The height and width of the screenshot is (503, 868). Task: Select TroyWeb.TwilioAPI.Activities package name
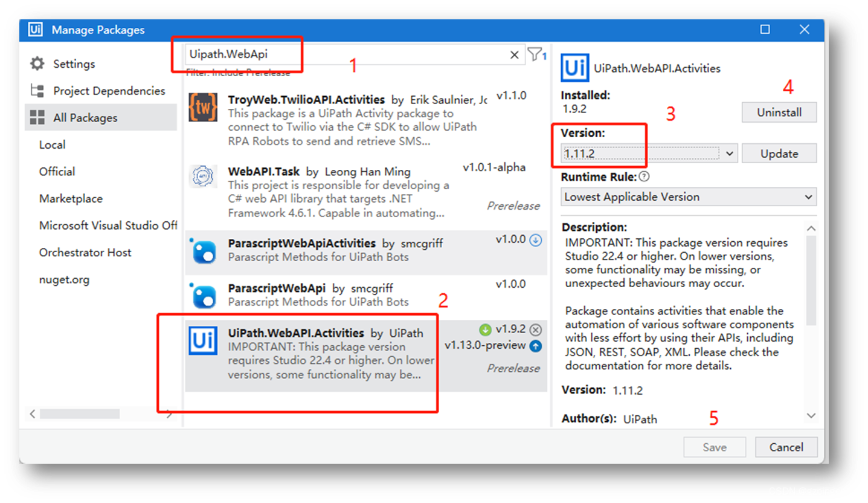tap(306, 100)
